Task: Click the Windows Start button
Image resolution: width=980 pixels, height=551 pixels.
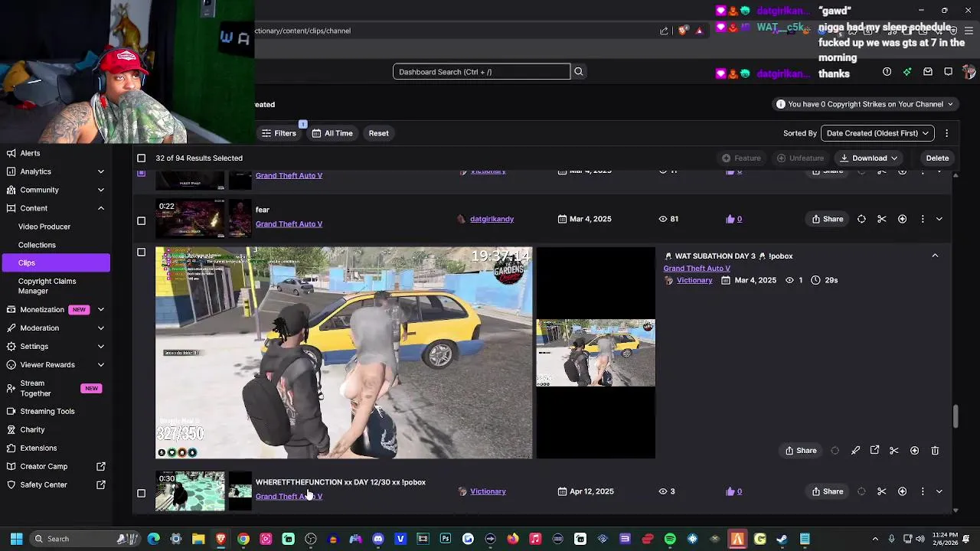Action: pyautogui.click(x=16, y=539)
